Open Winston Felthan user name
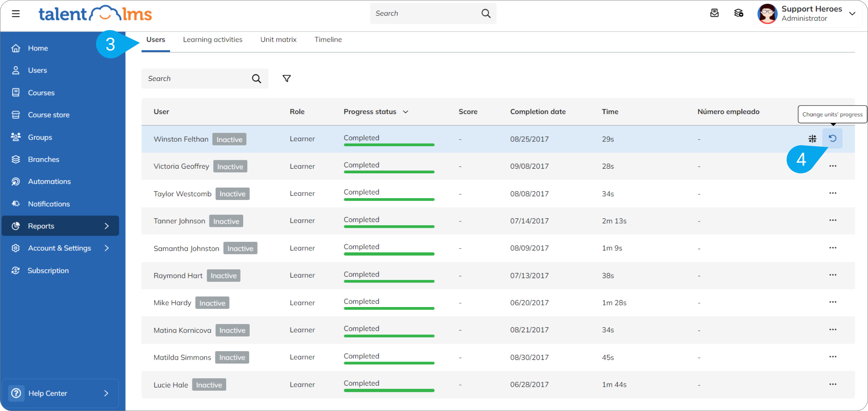This screenshot has height=411, width=868. [181, 139]
